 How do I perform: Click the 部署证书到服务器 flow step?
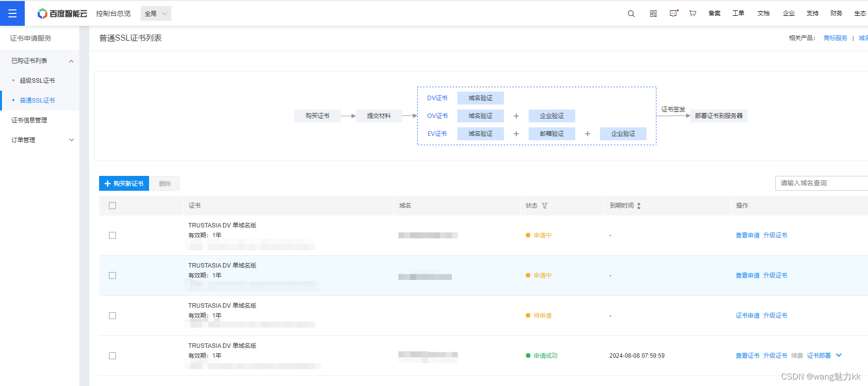[719, 116]
